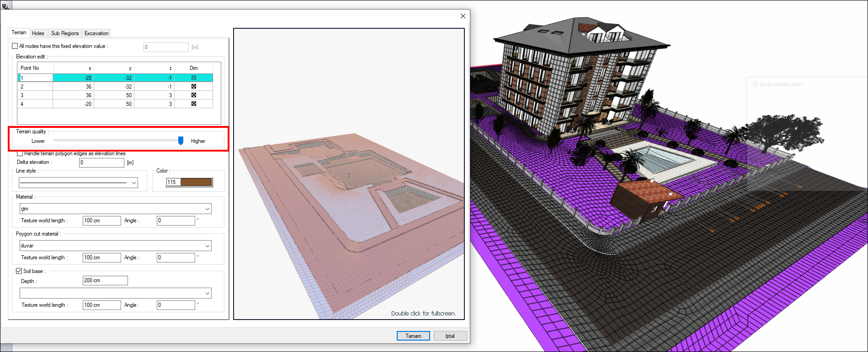Viewport: 868px width, 352px height.
Task: Click the İptal button
Action: point(450,336)
